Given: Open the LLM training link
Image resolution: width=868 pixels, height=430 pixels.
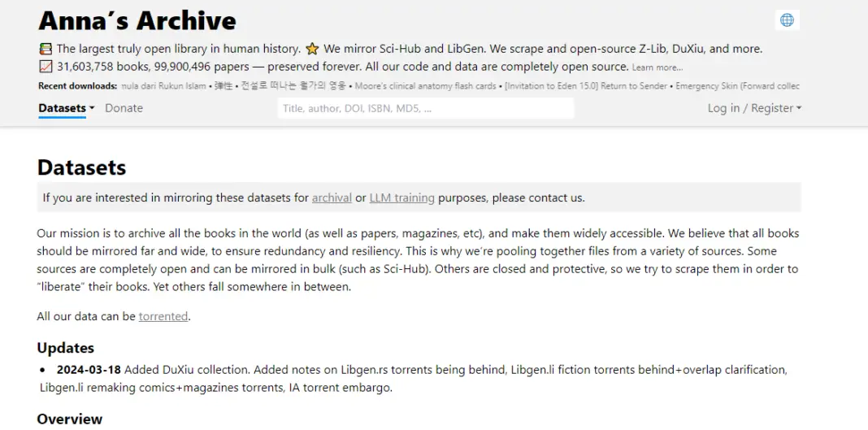Looking at the screenshot, I should (401, 198).
